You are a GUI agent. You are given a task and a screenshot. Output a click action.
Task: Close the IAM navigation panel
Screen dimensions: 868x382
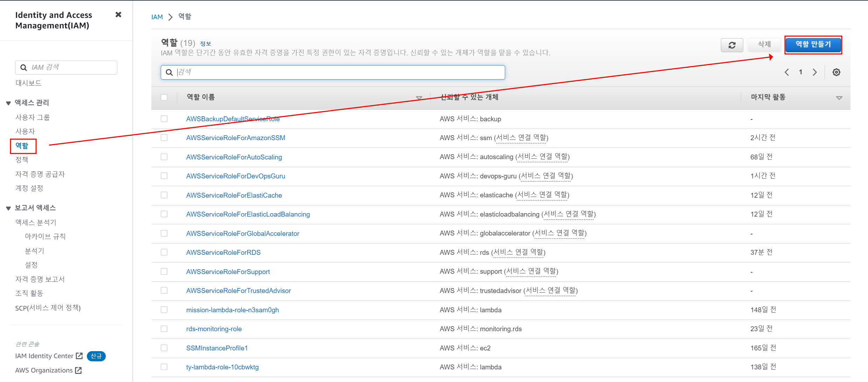click(x=118, y=15)
